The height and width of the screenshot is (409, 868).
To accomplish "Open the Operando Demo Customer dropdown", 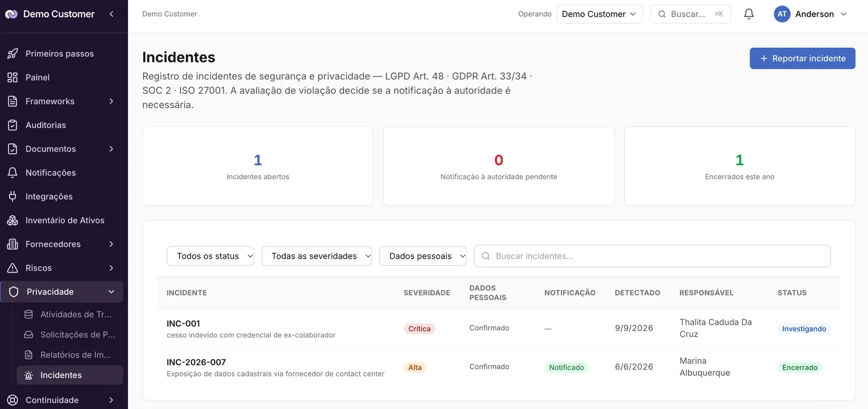I will point(599,14).
